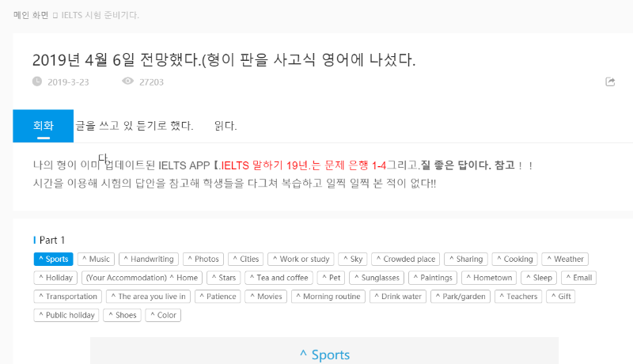Switch to the 글을 쓰고 있 tab
The height and width of the screenshot is (364, 633).
click(104, 126)
